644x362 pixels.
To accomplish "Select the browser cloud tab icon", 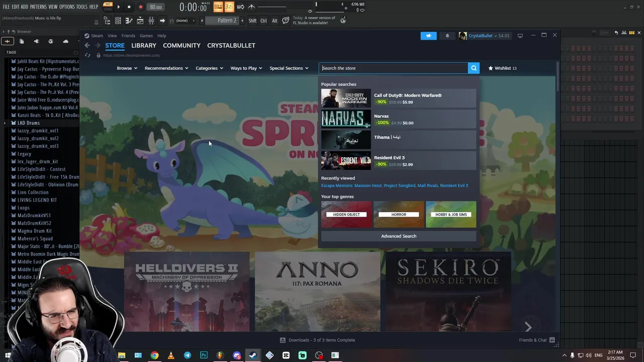I will coord(65,41).
